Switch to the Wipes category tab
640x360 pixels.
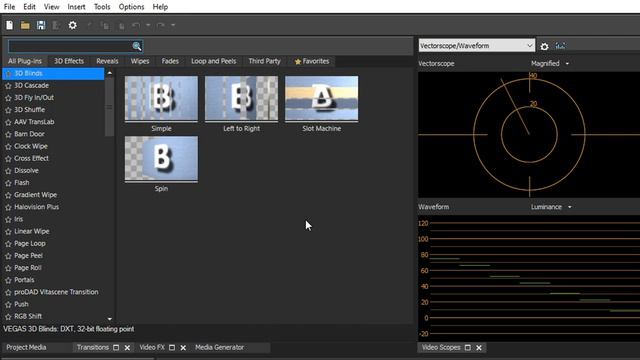[x=140, y=61]
